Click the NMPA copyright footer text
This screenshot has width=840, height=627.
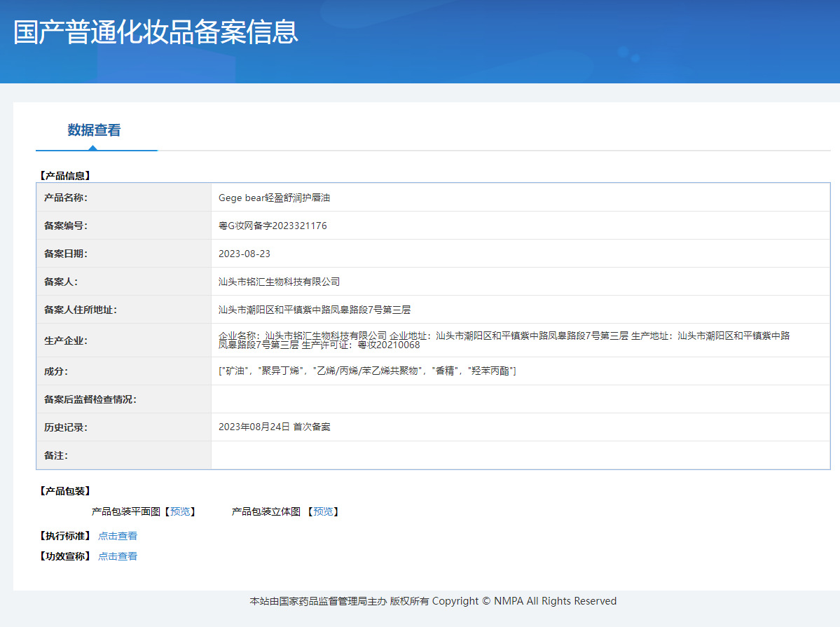(433, 601)
